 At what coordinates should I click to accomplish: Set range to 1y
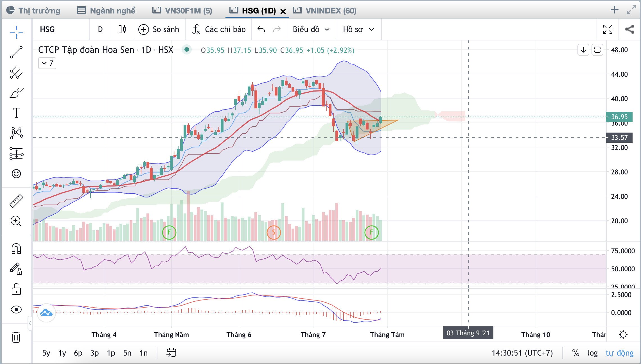click(x=62, y=353)
